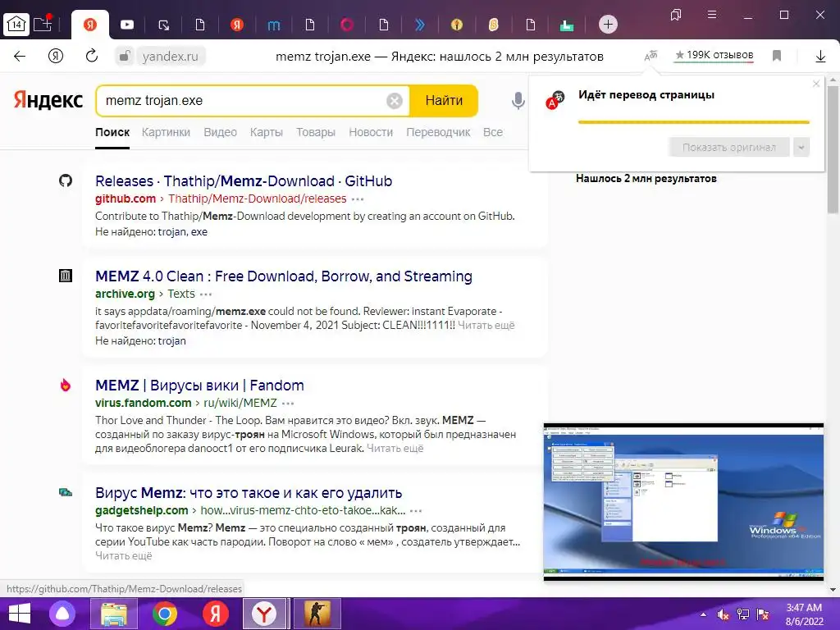The image size is (840, 630).
Task: Open a new tab with the plus button
Action: click(x=608, y=25)
